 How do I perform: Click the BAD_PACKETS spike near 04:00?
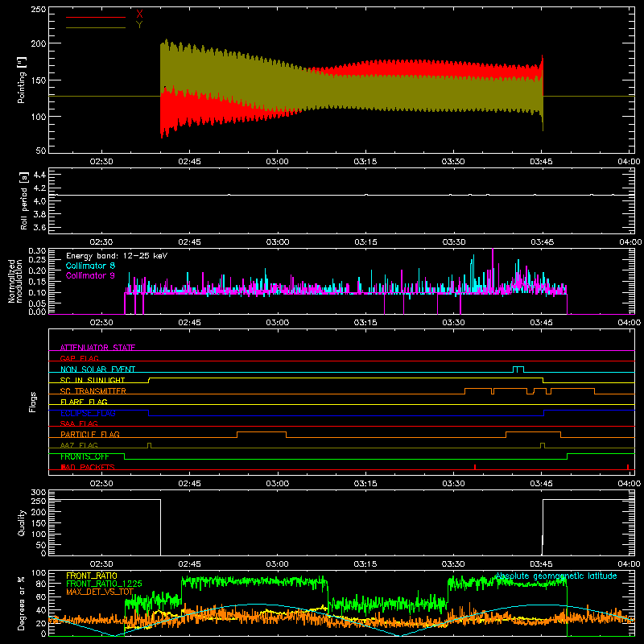pyautogui.click(x=628, y=467)
